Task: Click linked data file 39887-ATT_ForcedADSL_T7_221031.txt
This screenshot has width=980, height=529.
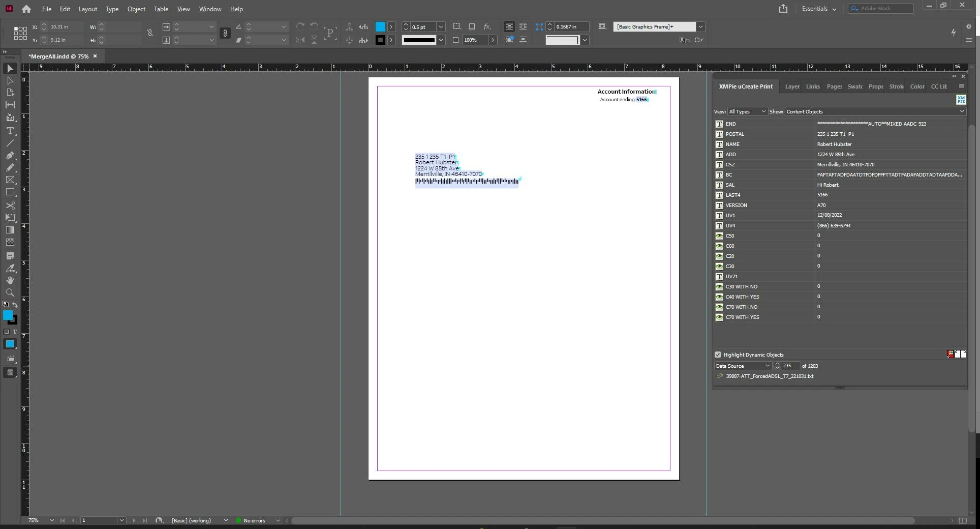Action: click(x=770, y=376)
